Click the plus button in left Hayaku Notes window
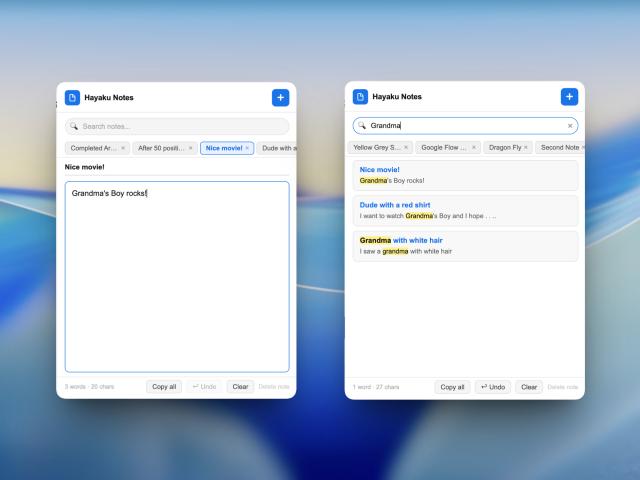This screenshot has width=640, height=480. (x=280, y=98)
